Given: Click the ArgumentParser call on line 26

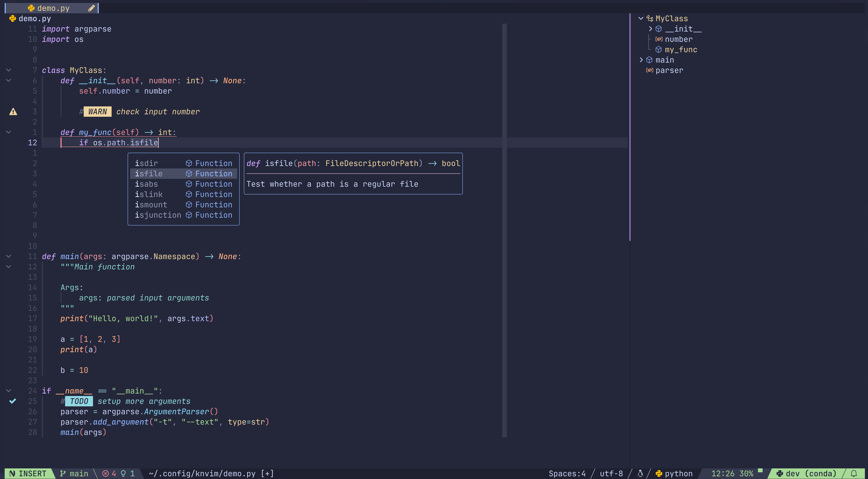Looking at the screenshot, I should tap(177, 412).
